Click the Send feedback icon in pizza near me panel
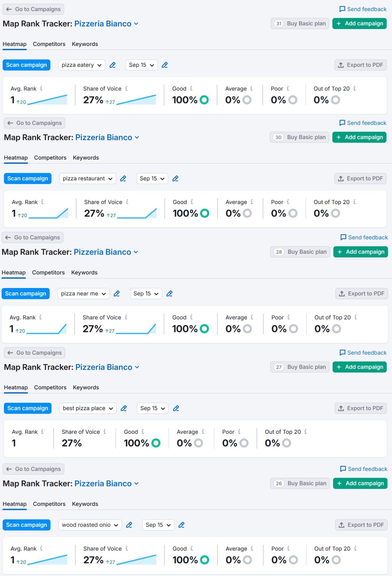Image resolution: width=392 pixels, height=576 pixels. (343, 237)
